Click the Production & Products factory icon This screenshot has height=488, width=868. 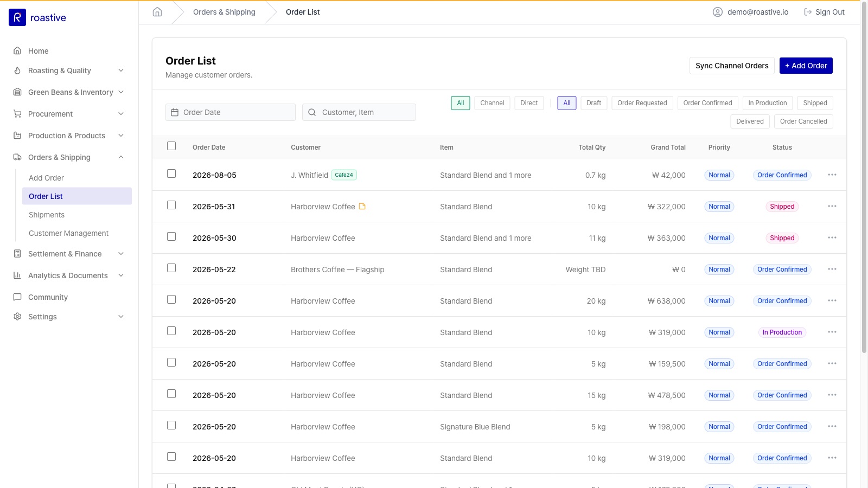[17, 136]
